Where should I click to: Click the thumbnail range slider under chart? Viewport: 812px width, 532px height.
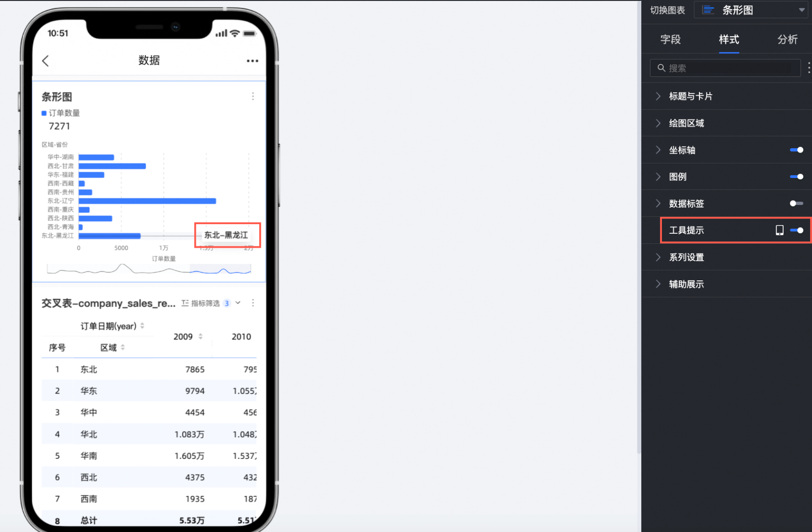point(220,269)
